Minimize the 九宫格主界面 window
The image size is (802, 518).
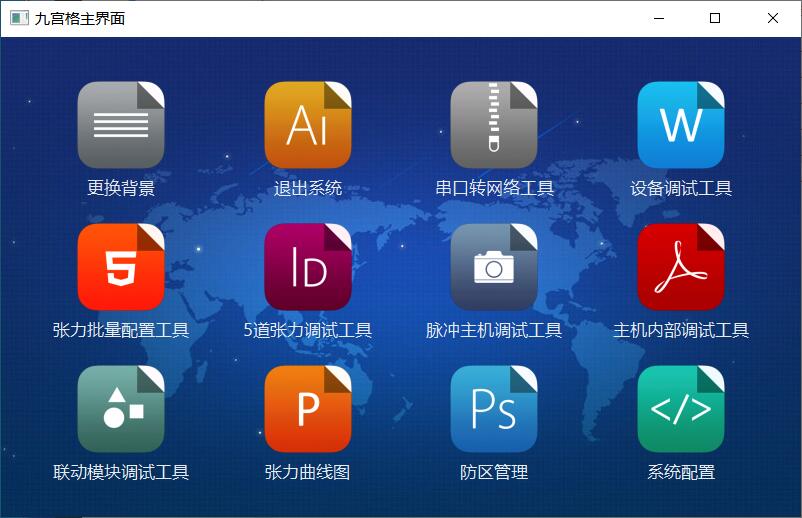coord(657,18)
